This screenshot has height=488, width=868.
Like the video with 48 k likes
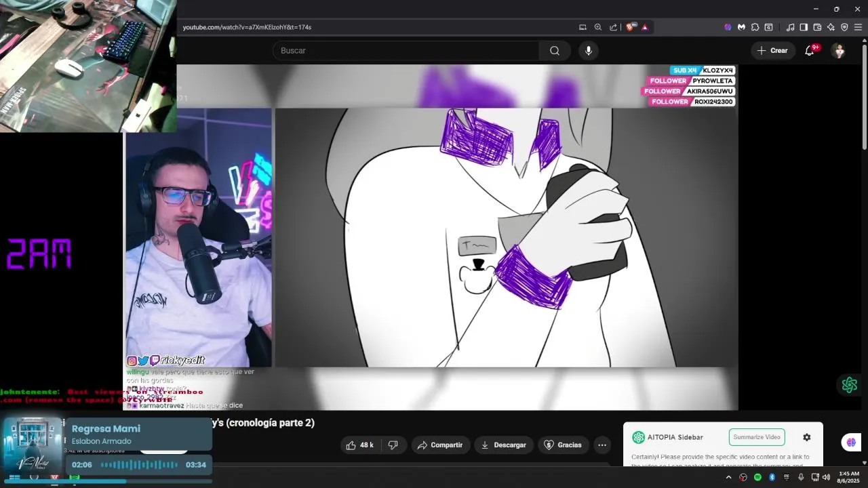[x=360, y=445]
